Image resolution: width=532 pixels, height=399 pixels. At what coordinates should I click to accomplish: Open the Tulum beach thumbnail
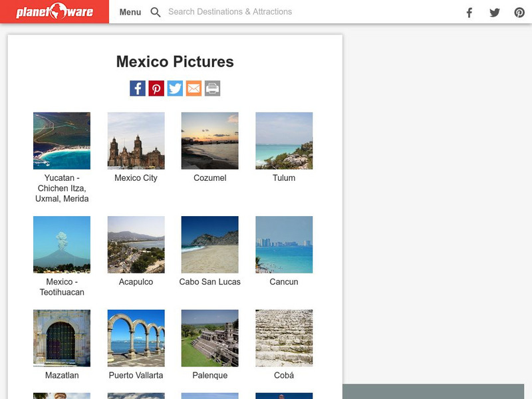(x=284, y=140)
